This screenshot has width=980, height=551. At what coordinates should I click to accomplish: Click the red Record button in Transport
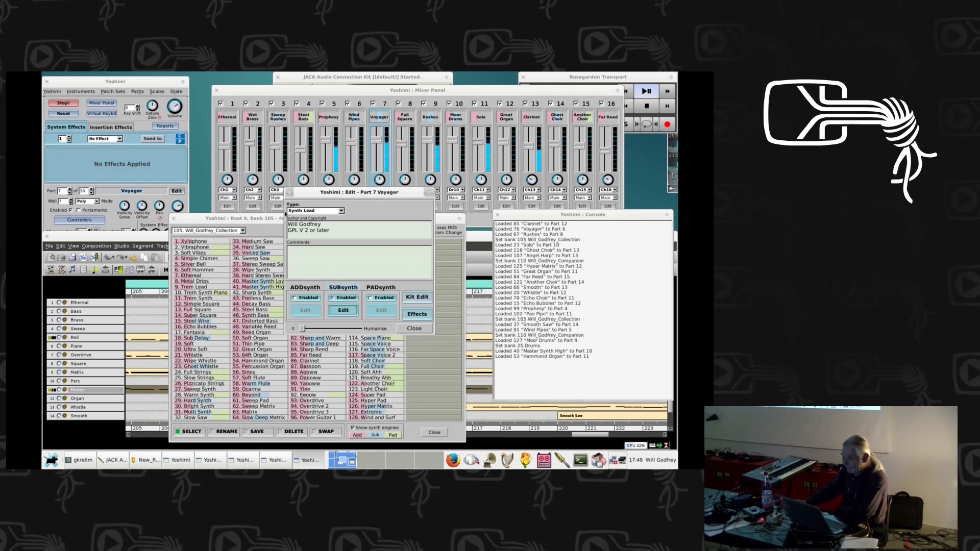(x=667, y=124)
